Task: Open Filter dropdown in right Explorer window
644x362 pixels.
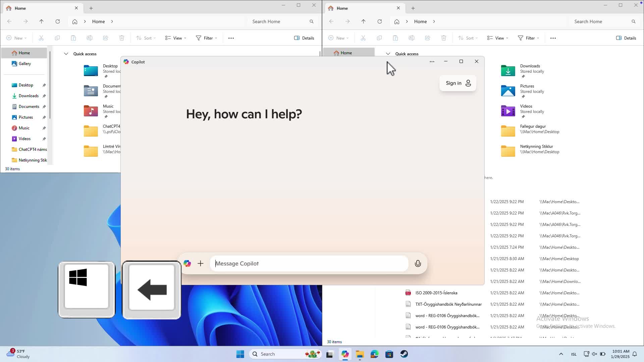Action: 528,38
